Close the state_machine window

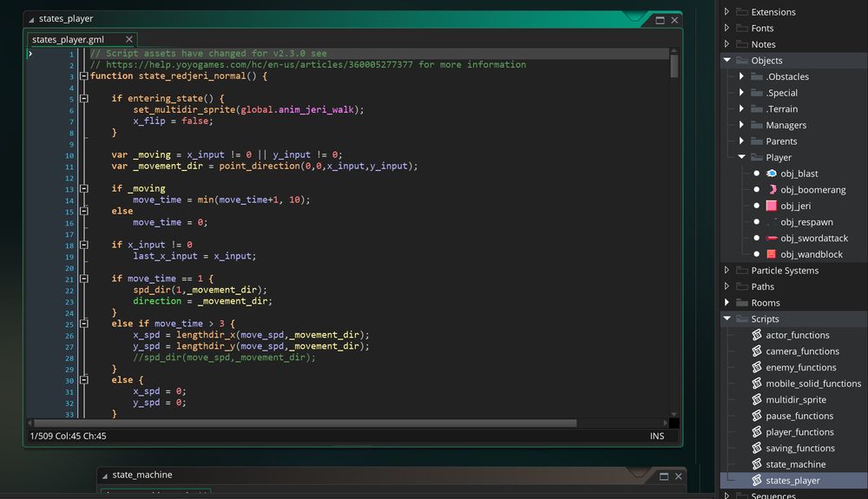pyautogui.click(x=679, y=476)
